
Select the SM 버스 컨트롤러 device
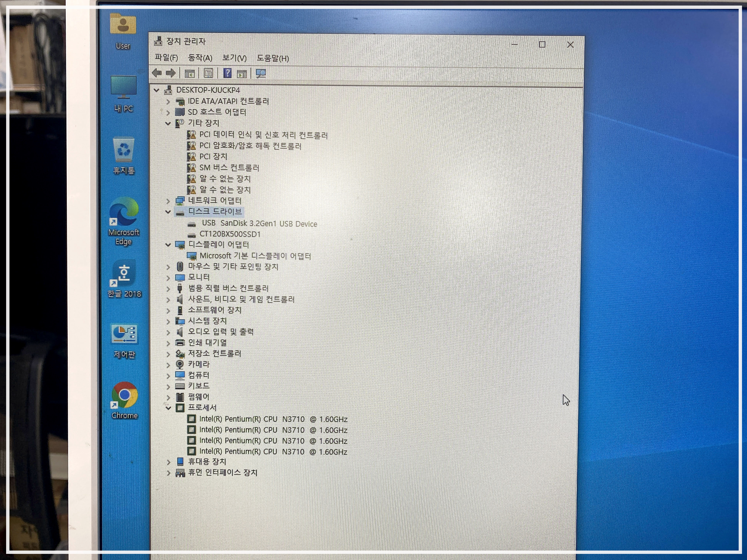pyautogui.click(x=229, y=168)
